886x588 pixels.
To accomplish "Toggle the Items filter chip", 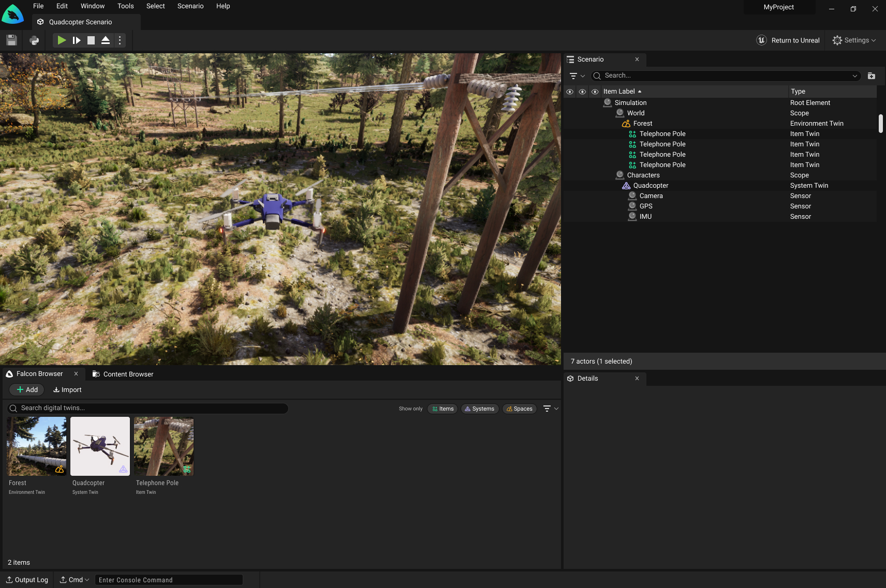I will point(442,409).
